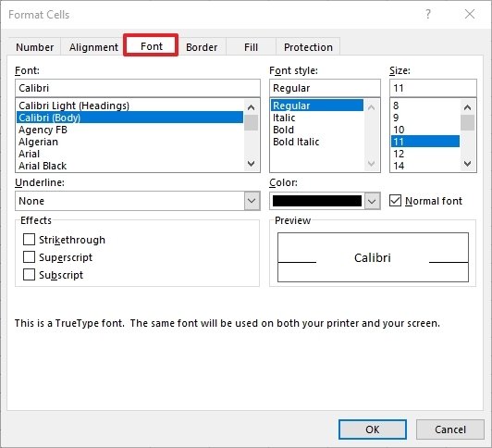Select Bold Italic in Font style list
The image size is (492, 448).
click(296, 142)
